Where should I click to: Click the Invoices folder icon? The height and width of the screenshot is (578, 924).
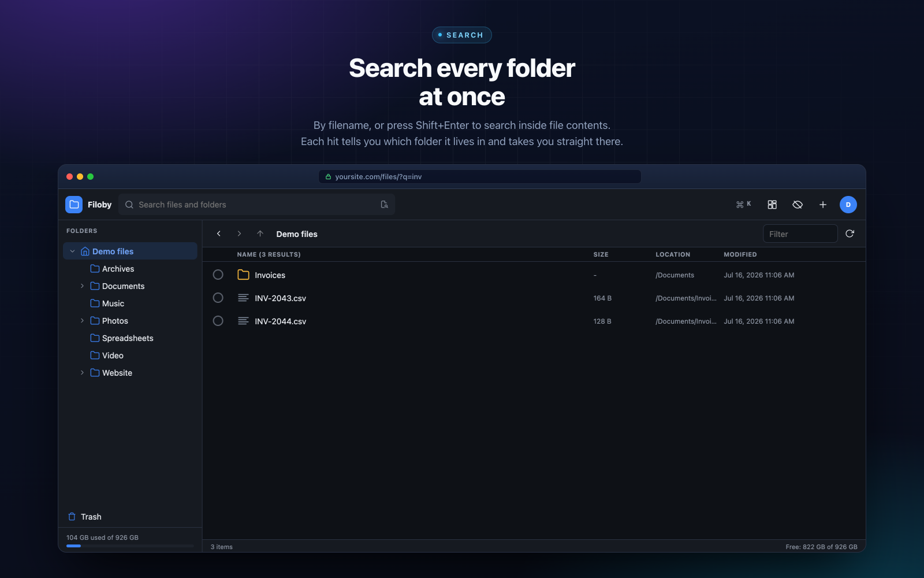[x=244, y=275]
